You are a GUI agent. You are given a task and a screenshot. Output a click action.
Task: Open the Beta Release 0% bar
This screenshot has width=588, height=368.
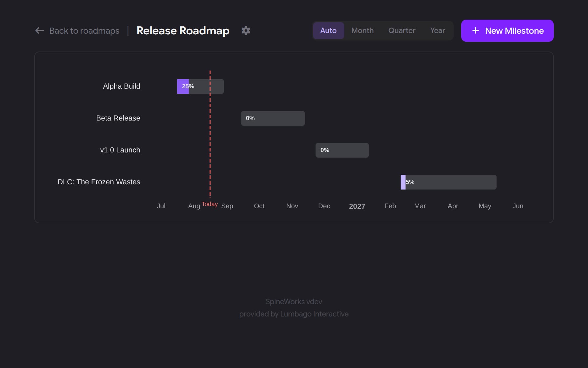pyautogui.click(x=273, y=118)
